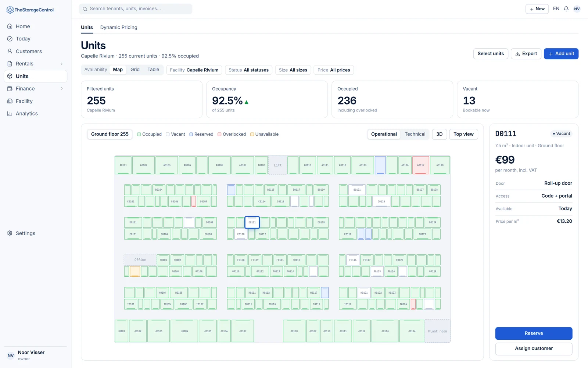Click the NV user avatar in top bar

point(577,9)
